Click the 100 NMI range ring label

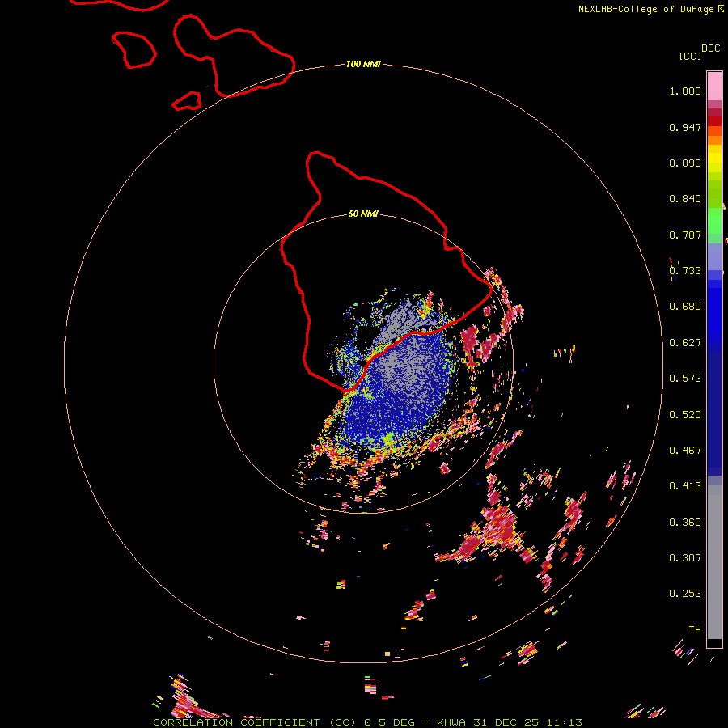(363, 64)
